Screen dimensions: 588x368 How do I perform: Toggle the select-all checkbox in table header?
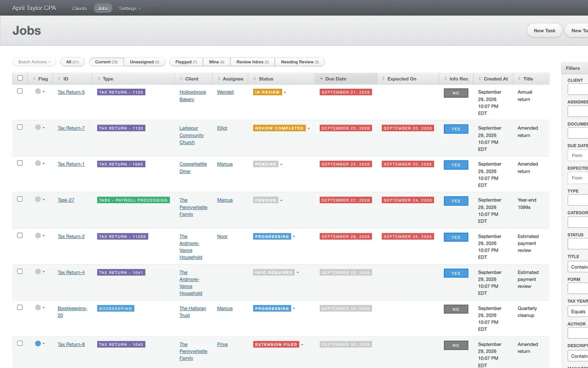[20, 78]
